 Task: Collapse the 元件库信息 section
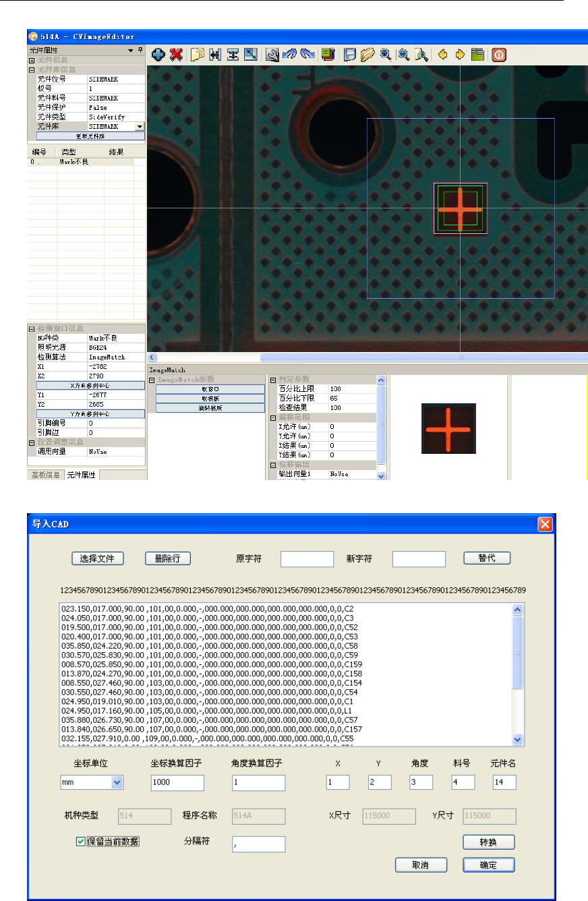point(31,69)
